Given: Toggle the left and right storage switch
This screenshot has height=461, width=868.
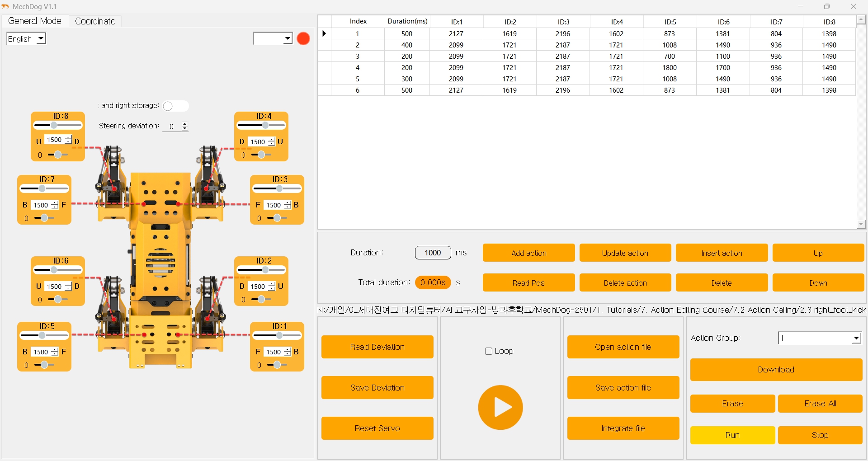Looking at the screenshot, I should (x=175, y=106).
